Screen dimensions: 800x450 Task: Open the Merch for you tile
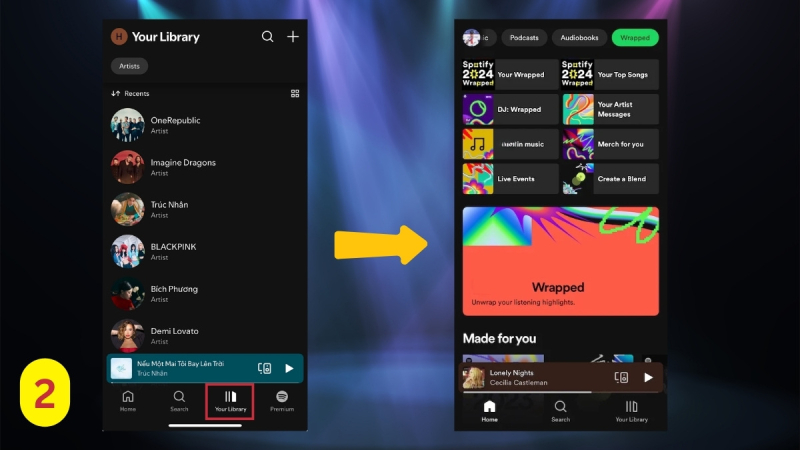coord(610,144)
